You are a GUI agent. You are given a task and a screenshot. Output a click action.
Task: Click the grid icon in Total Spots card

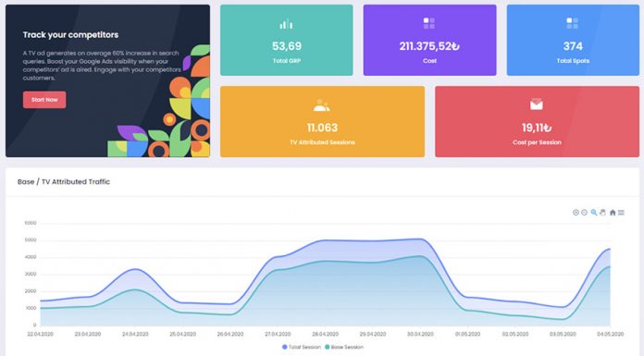click(572, 23)
